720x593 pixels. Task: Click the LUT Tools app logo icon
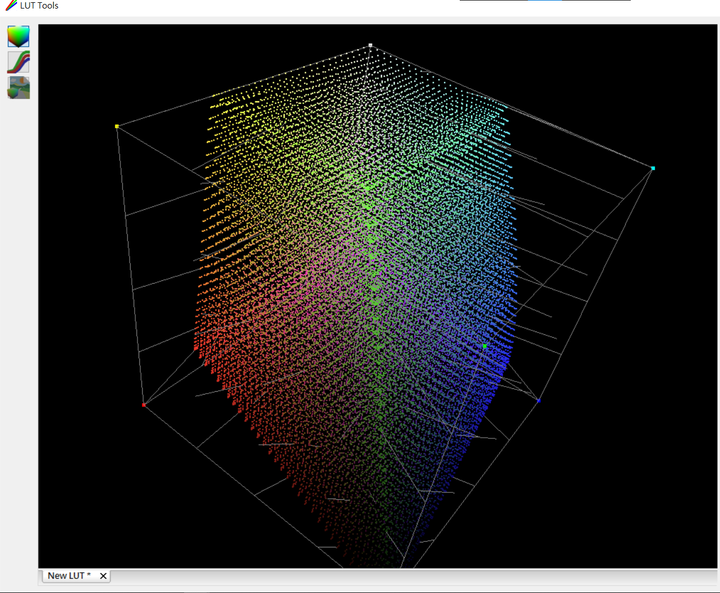coord(11,6)
